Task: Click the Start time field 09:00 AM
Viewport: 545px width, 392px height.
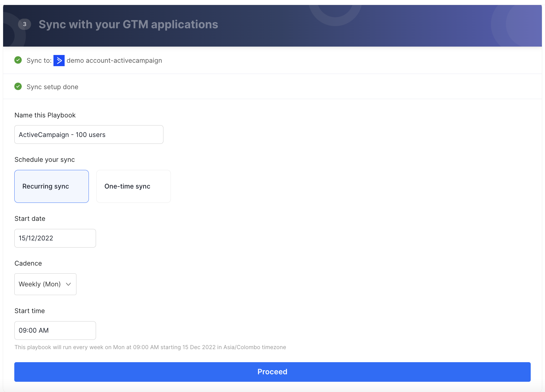Action: (55, 330)
